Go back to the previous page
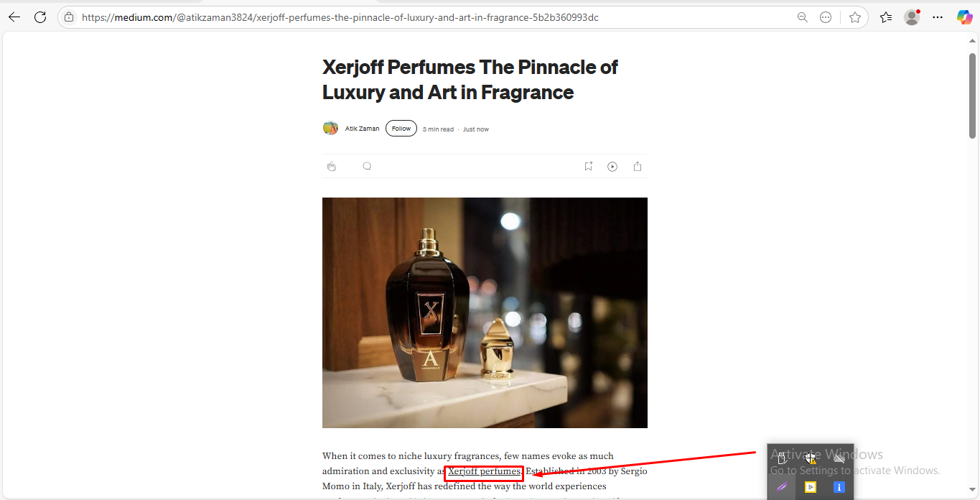The width and height of the screenshot is (980, 500). pos(14,17)
